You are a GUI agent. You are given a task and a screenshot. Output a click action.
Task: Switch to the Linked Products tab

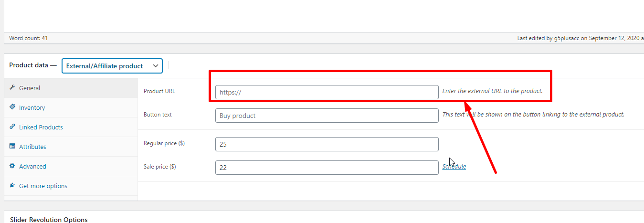coord(41,127)
